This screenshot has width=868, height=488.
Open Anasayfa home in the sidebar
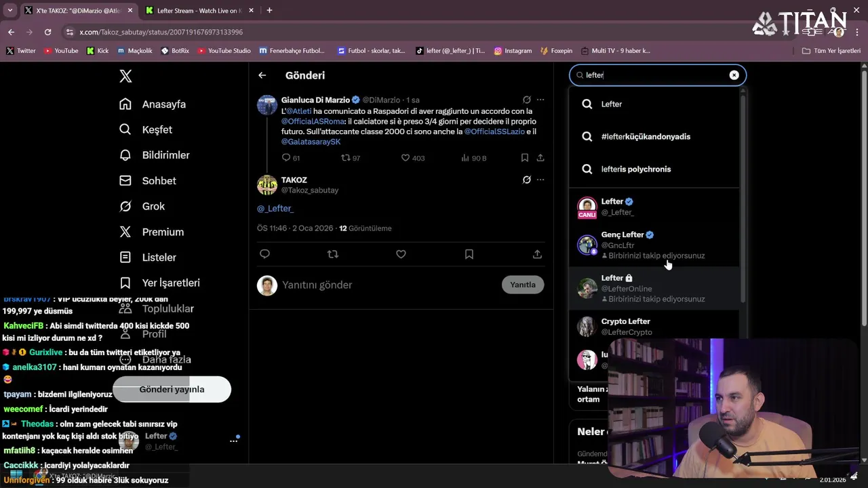153,104
